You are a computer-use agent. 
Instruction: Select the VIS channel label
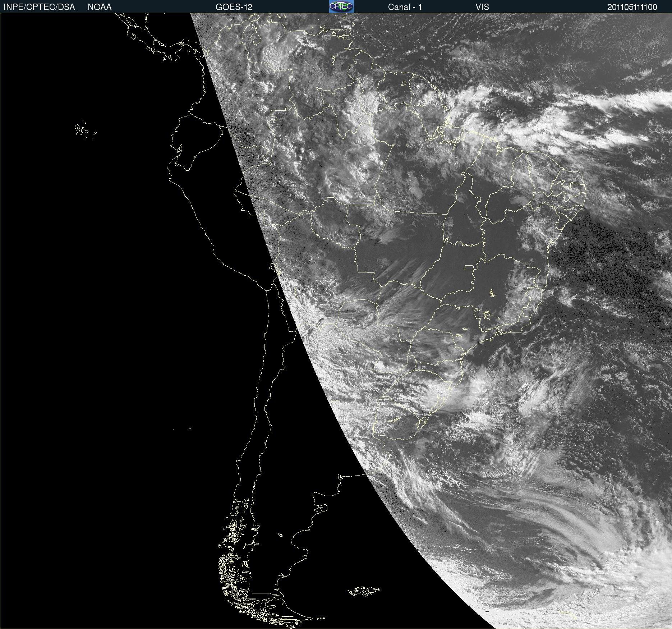pyautogui.click(x=482, y=7)
